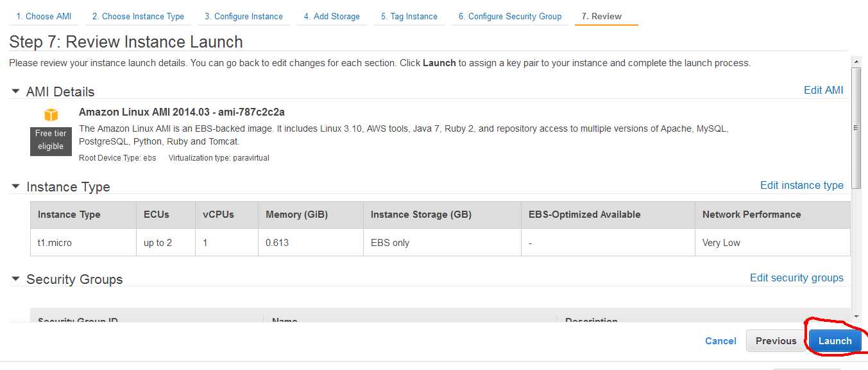This screenshot has height=370, width=868.
Task: Click the Memory (GiB) column header
Action: coord(311,215)
